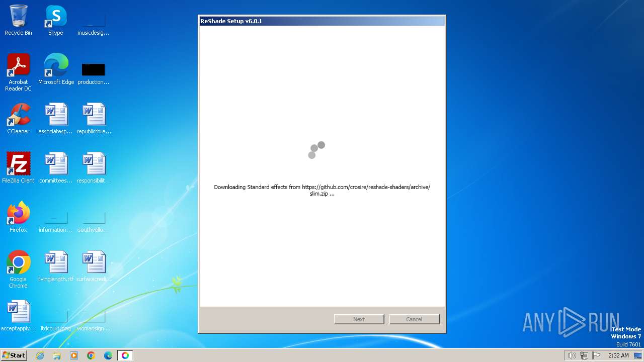Switch to ReShade Setup taskbar item
Image resolution: width=644 pixels, height=362 pixels.
(125, 355)
